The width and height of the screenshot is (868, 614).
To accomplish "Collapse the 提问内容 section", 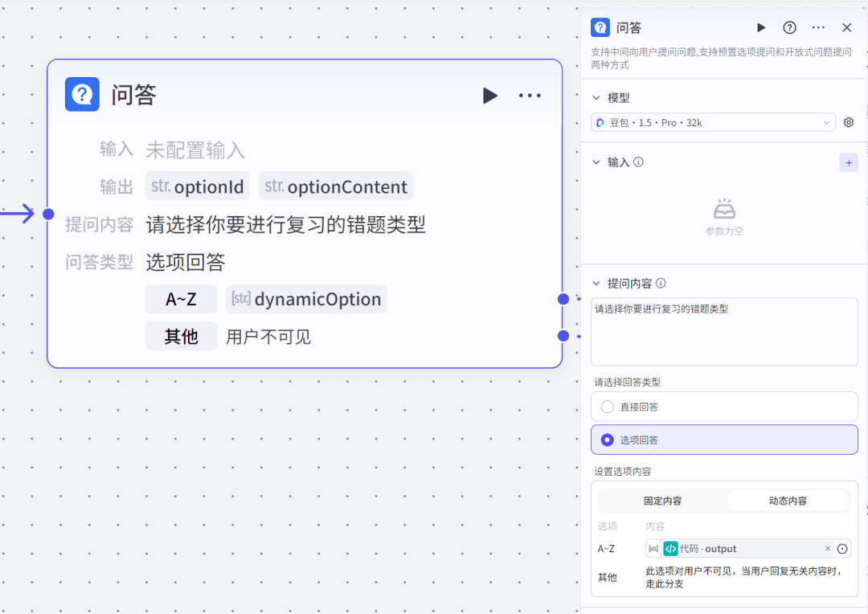I will (x=596, y=284).
